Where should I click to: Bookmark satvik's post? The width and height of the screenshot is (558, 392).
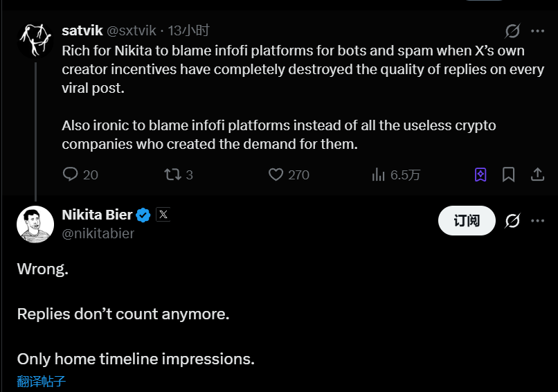(x=508, y=175)
